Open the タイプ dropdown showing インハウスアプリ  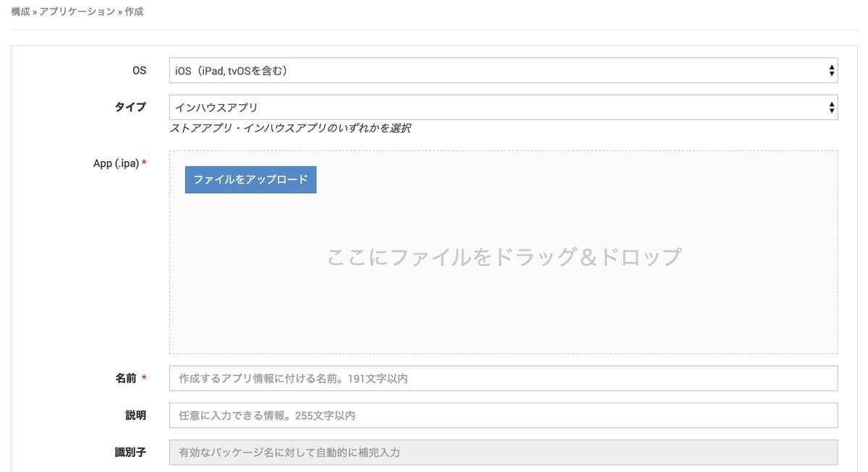[x=503, y=107]
